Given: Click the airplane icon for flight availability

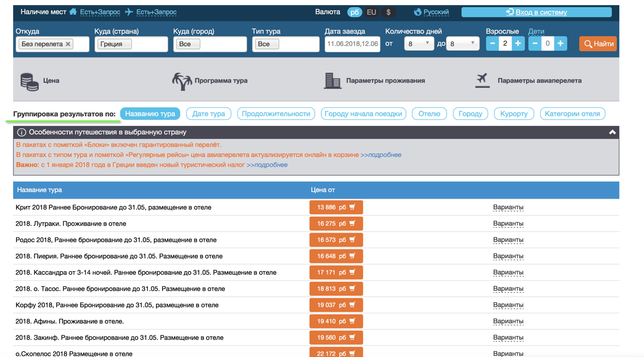Looking at the screenshot, I should click(x=129, y=12).
